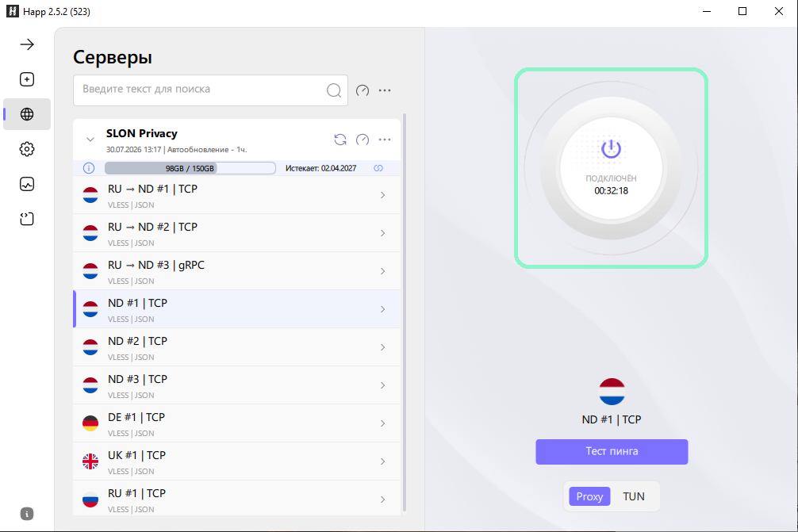
Task: Click the add subscription plus icon
Action: coord(27,79)
